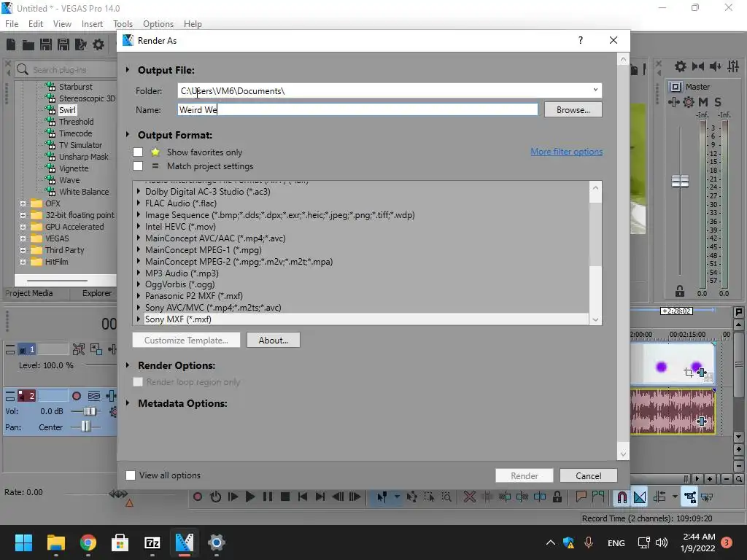Viewport: 747px width, 560px height.
Task: Open More filter options link
Action: (x=566, y=152)
